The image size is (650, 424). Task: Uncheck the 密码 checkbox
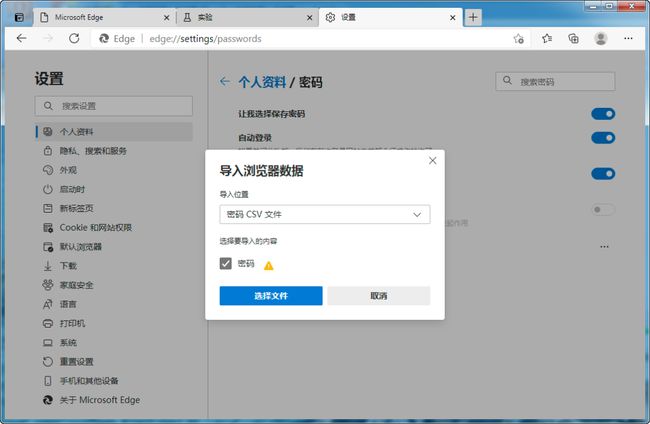[x=226, y=264]
